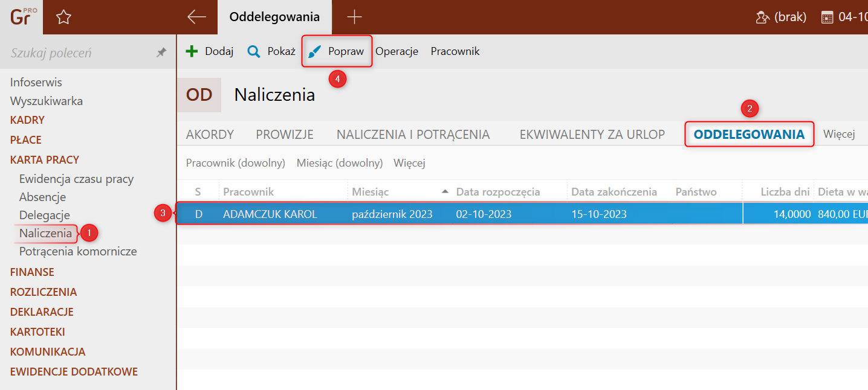
Task: Sort by the Miesiąc column arrow
Action: point(445,191)
